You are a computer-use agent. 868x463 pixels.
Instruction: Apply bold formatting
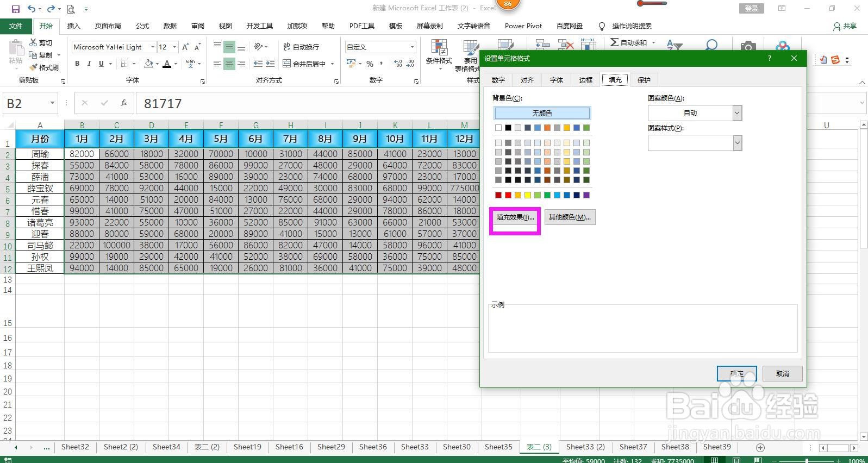click(77, 64)
